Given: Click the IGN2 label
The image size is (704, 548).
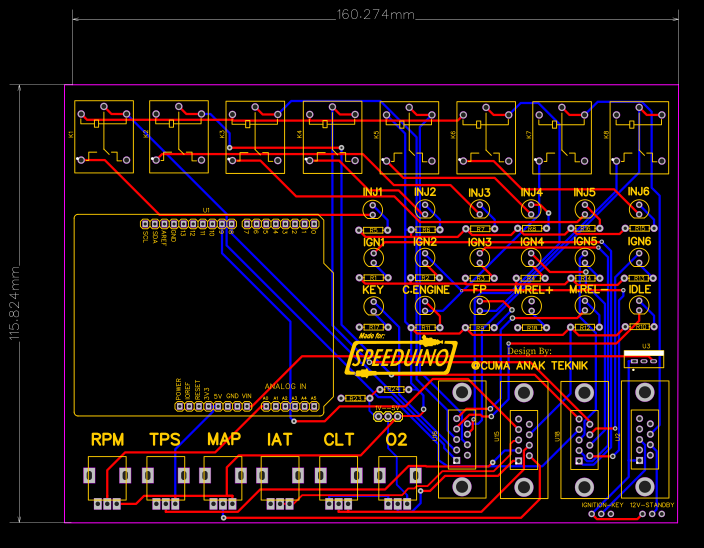Looking at the screenshot, I should pyautogui.click(x=425, y=242).
